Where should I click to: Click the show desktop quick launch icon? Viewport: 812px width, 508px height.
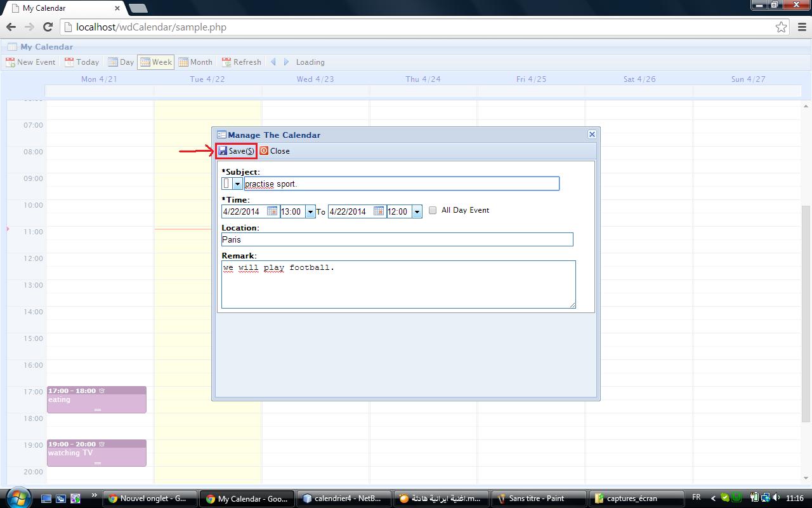coord(47,498)
